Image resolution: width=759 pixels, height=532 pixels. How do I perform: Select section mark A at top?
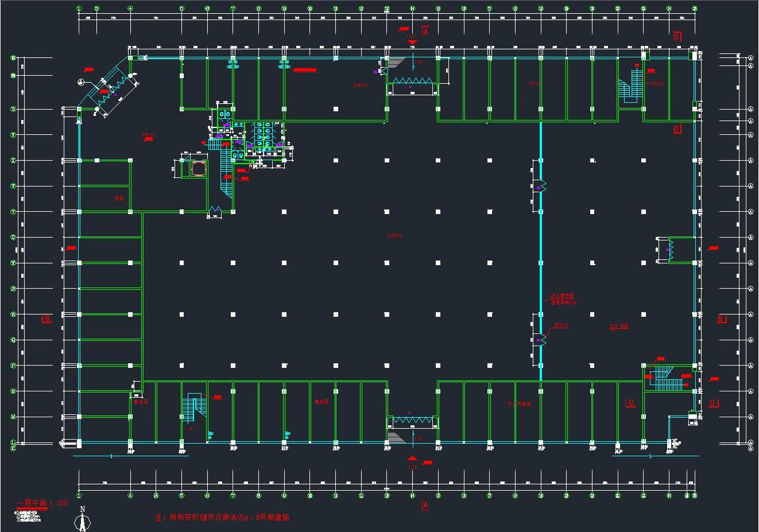(425, 32)
